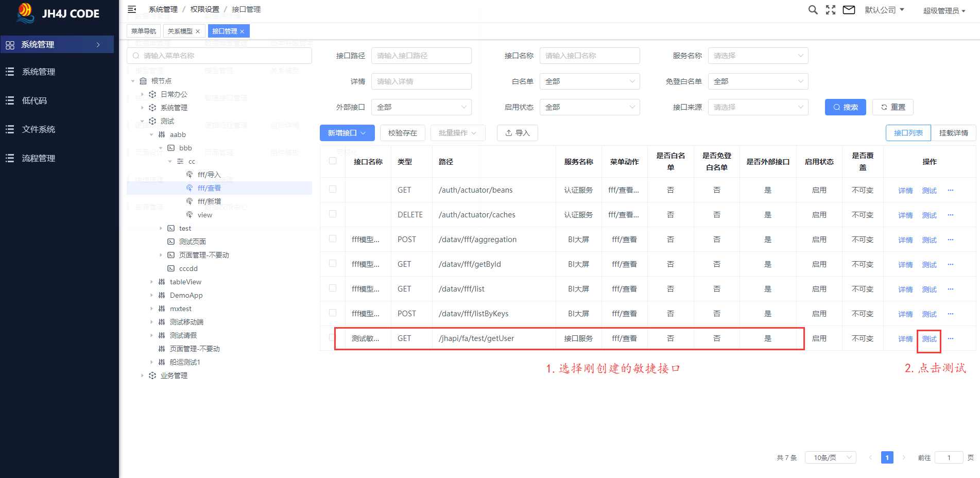The height and width of the screenshot is (478, 980).
Task: Click the 日常办公 module icon
Action: [152, 94]
